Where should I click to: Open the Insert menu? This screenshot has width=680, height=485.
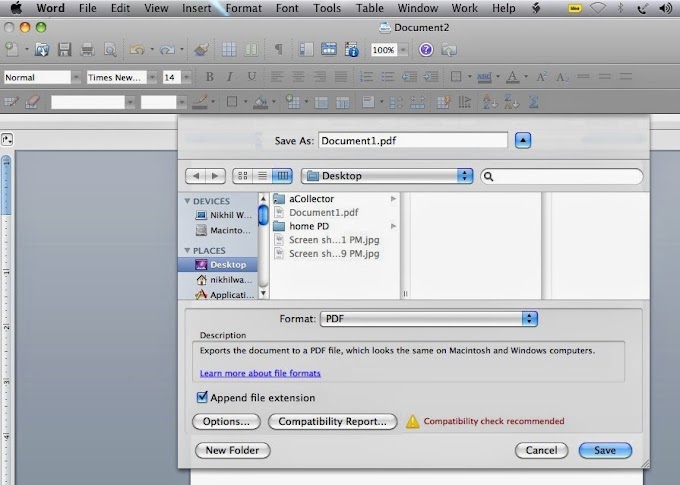click(x=196, y=8)
